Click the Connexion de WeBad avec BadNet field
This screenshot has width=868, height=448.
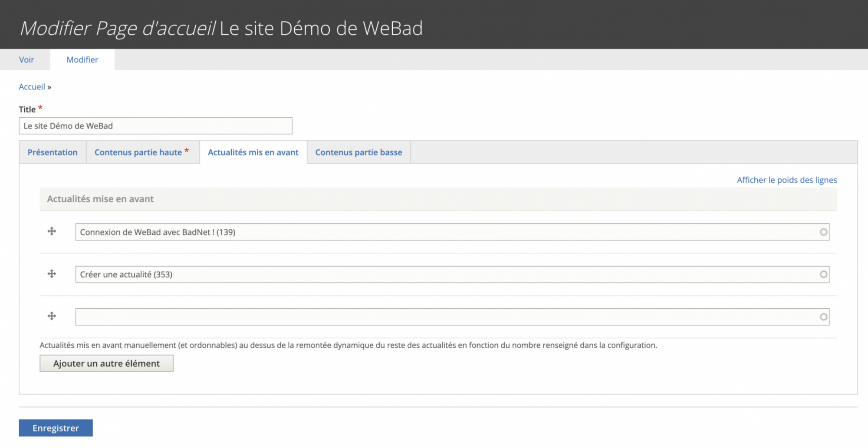(452, 232)
